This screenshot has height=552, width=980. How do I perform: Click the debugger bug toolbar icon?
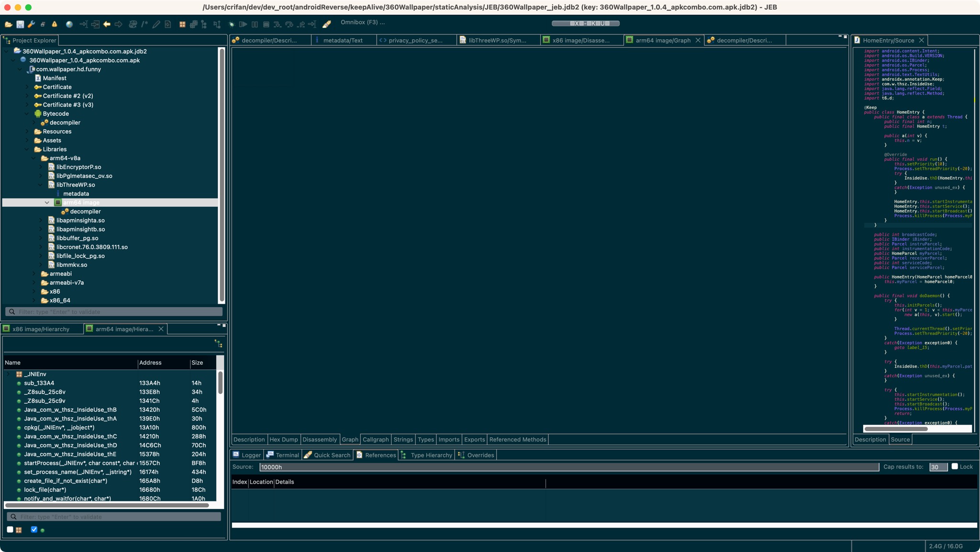click(x=232, y=24)
